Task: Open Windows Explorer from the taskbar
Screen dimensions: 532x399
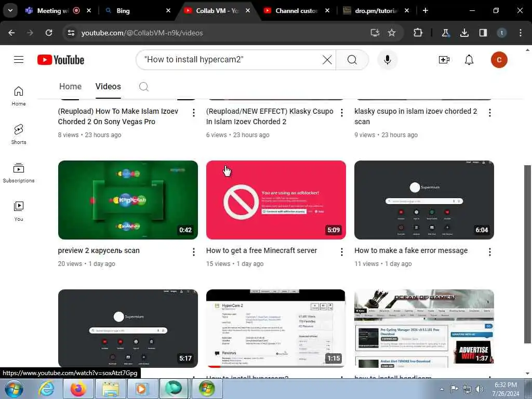Action: coord(110,389)
